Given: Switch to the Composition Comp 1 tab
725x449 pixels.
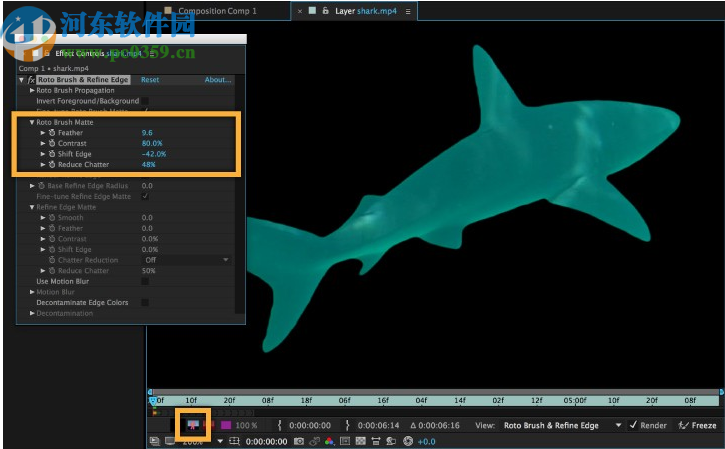Looking at the screenshot, I should click(x=218, y=11).
